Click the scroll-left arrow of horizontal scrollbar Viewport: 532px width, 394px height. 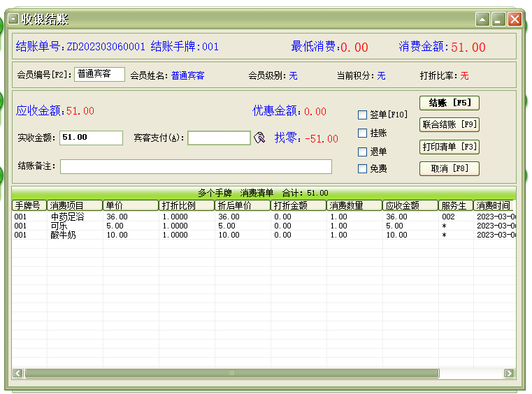point(17,373)
